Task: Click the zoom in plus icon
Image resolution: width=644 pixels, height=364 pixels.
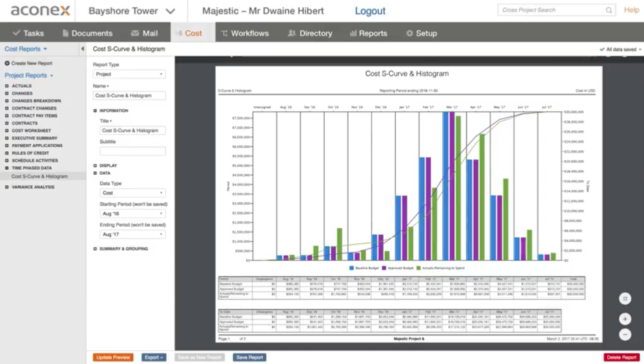Action: pyautogui.click(x=625, y=319)
